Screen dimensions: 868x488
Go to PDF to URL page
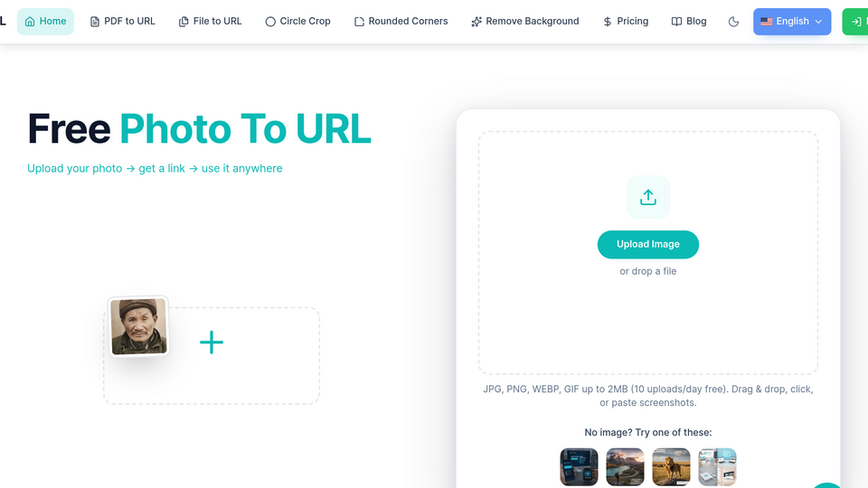tap(122, 22)
